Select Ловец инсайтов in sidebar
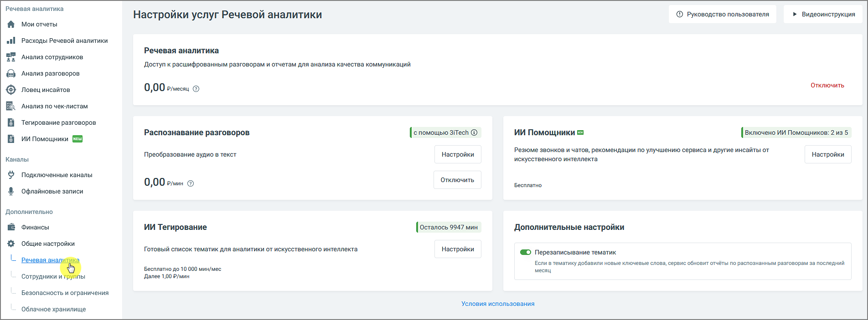868x320 pixels. click(x=46, y=90)
